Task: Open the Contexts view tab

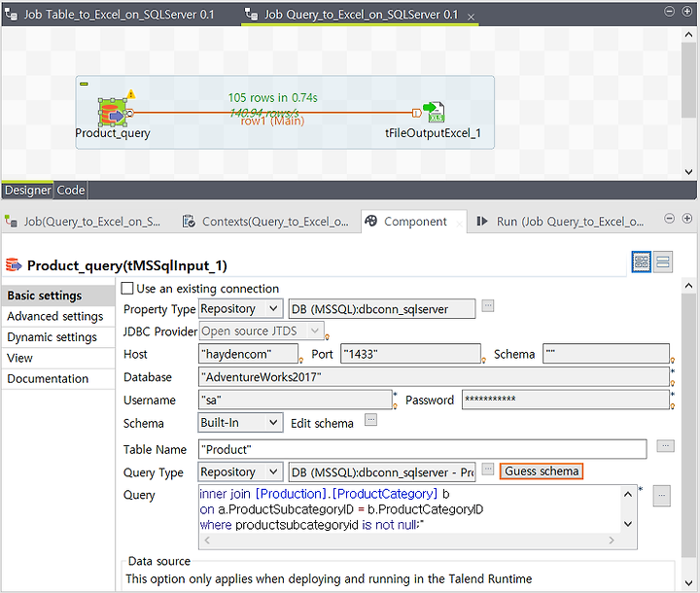Action: (265, 222)
